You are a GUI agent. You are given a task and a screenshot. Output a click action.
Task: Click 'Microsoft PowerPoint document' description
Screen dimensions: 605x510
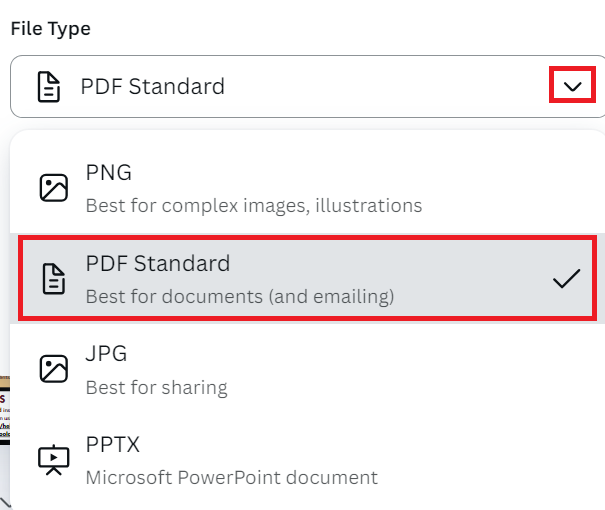click(x=232, y=478)
